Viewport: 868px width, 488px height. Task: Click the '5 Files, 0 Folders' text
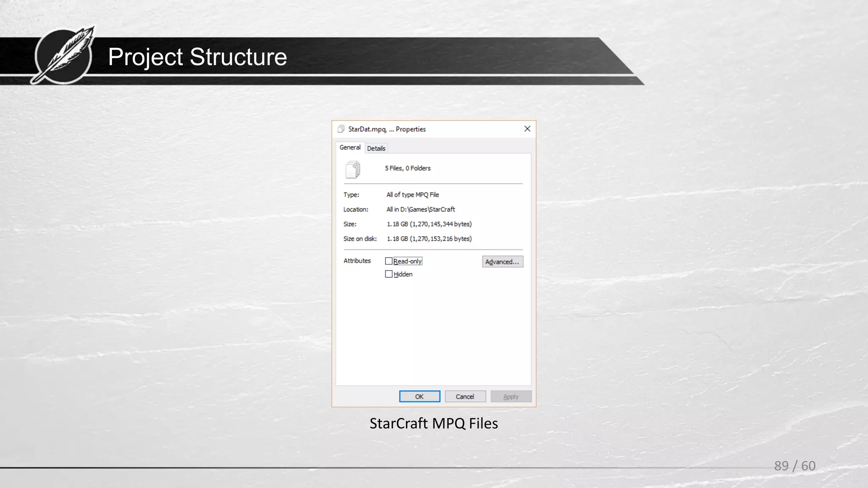pyautogui.click(x=408, y=168)
